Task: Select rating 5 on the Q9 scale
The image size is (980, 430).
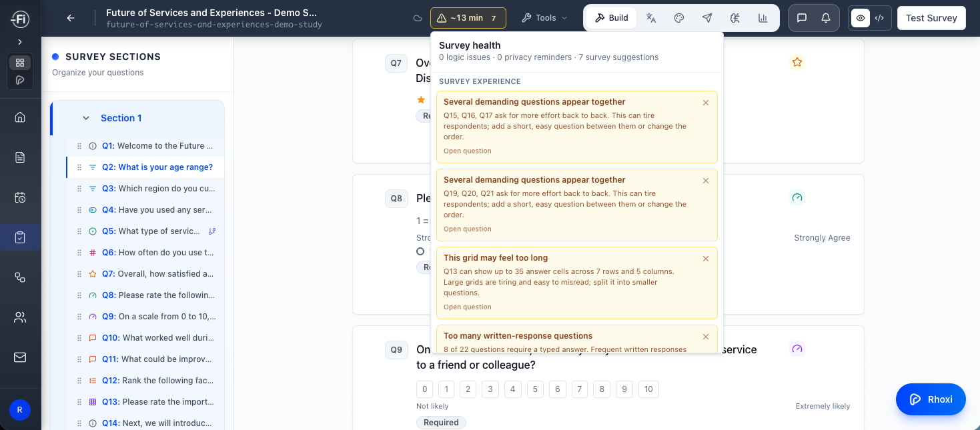Action: 535,389
